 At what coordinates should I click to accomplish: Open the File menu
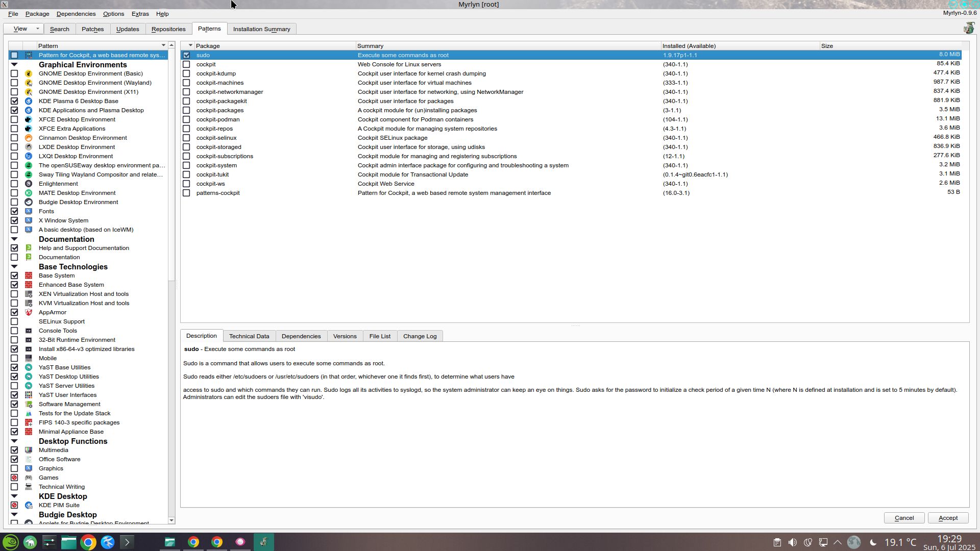tap(13, 14)
